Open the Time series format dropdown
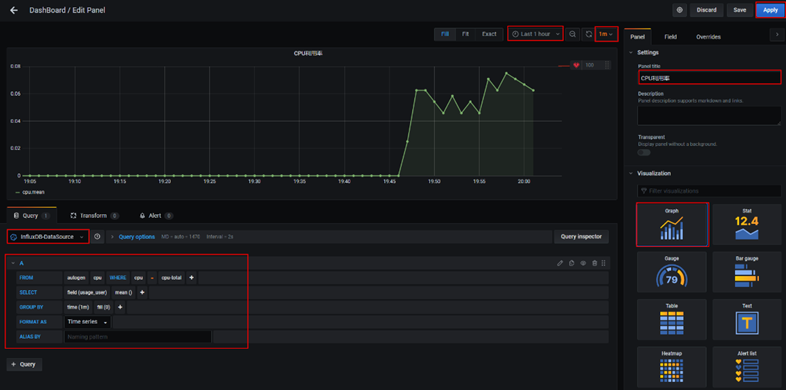This screenshot has width=786, height=390. point(88,322)
